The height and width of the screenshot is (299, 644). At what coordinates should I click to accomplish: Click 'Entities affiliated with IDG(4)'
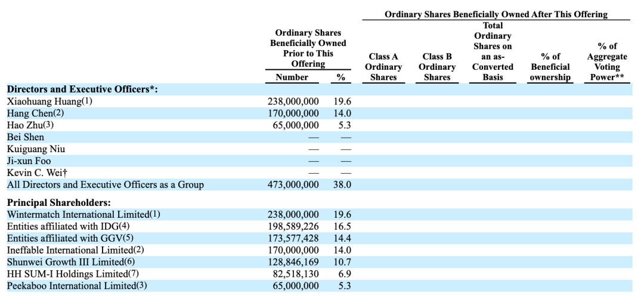(69, 226)
